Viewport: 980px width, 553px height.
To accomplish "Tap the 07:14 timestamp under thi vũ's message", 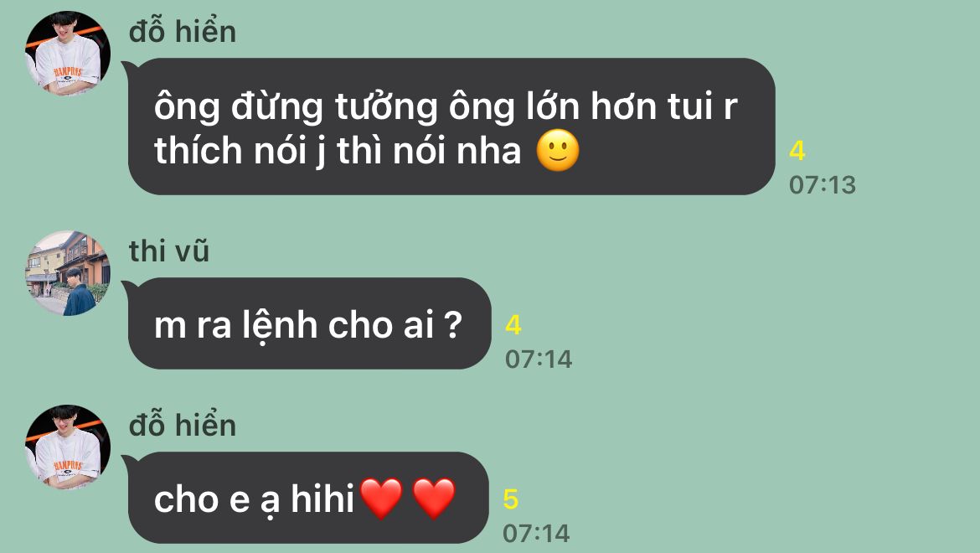I will (x=538, y=359).
